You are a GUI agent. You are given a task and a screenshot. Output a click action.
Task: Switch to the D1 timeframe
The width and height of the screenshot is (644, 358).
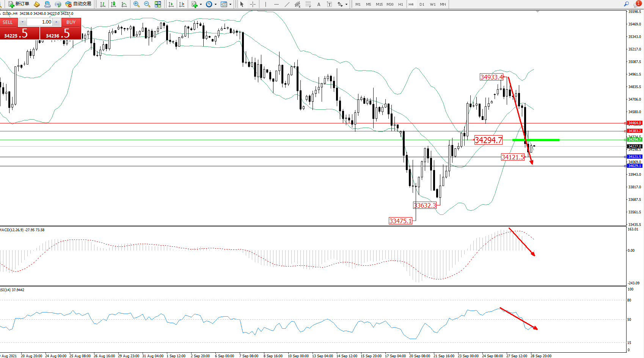pyautogui.click(x=422, y=4)
